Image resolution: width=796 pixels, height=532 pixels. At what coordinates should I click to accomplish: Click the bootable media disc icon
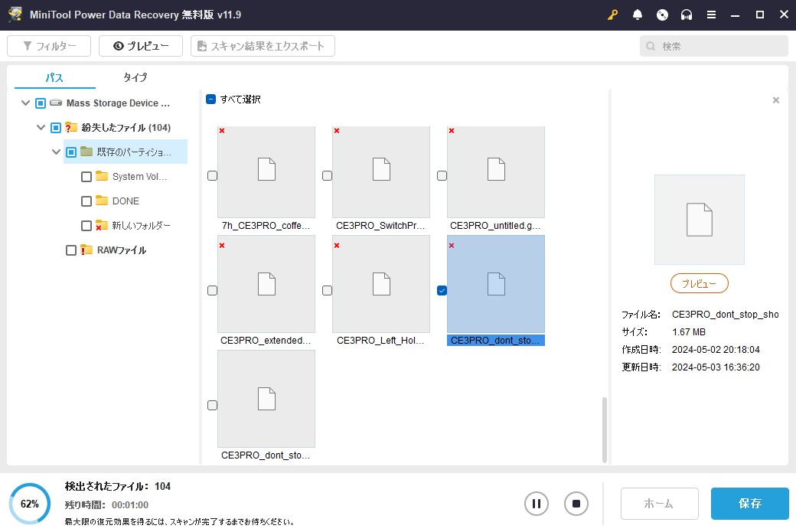click(x=662, y=15)
